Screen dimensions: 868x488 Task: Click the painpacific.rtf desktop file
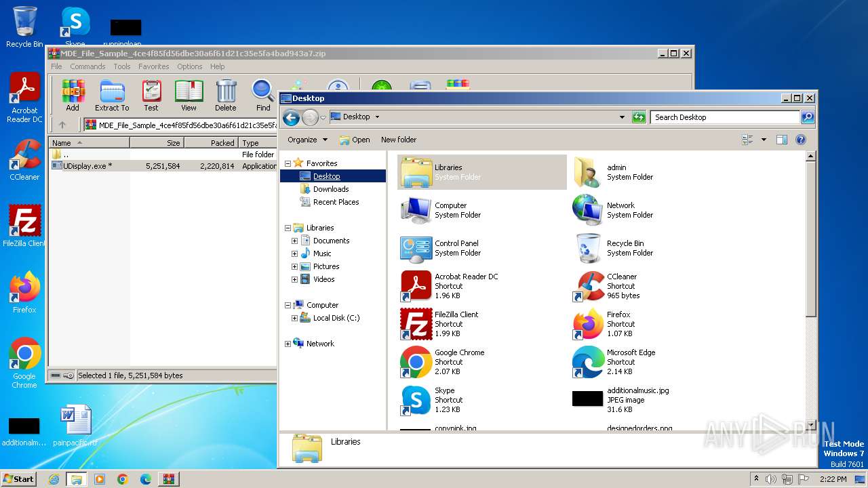(75, 426)
